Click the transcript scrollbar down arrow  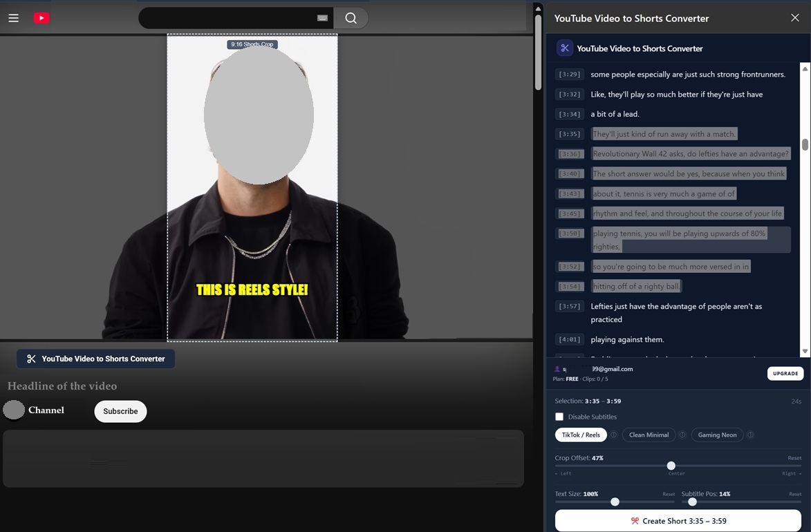point(805,351)
